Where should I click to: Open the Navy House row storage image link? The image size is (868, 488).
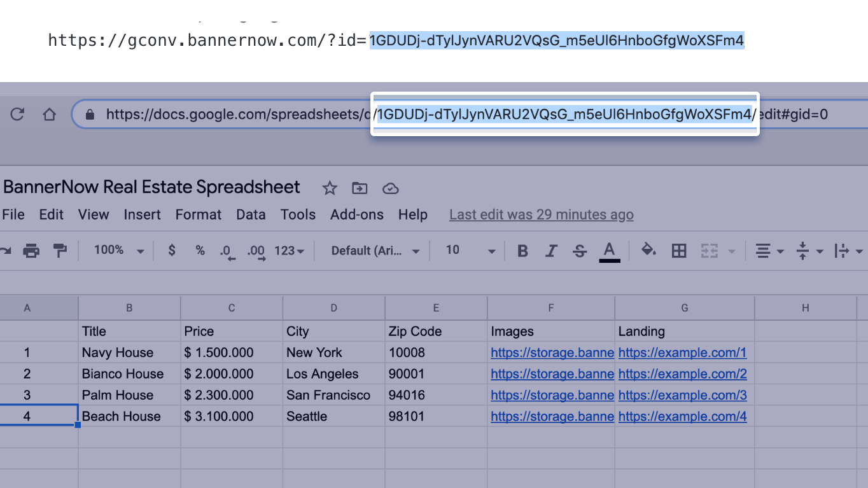click(552, 352)
